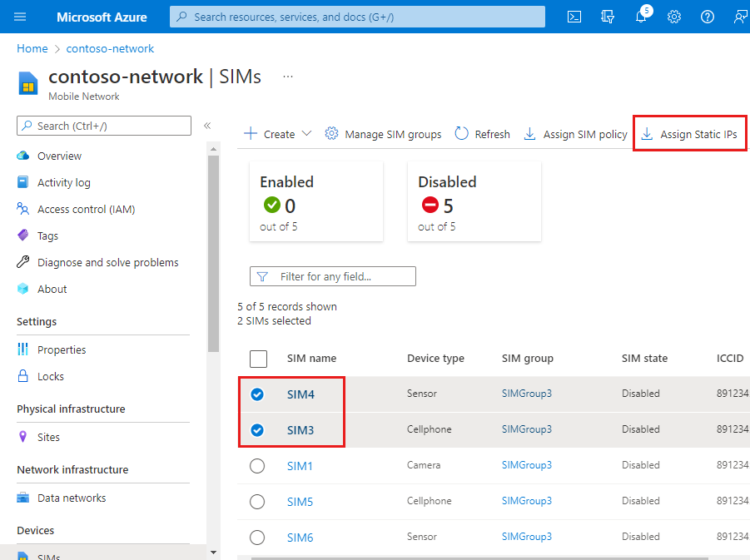750x560 pixels.
Task: Open the portal settings gear
Action: (673, 16)
